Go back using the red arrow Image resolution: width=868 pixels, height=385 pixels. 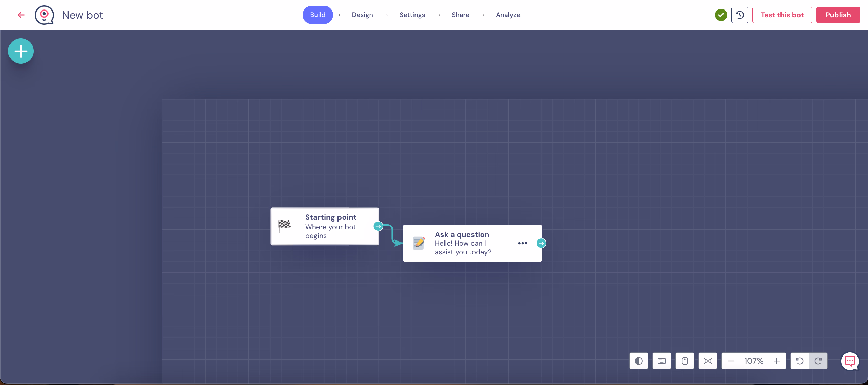(x=21, y=15)
